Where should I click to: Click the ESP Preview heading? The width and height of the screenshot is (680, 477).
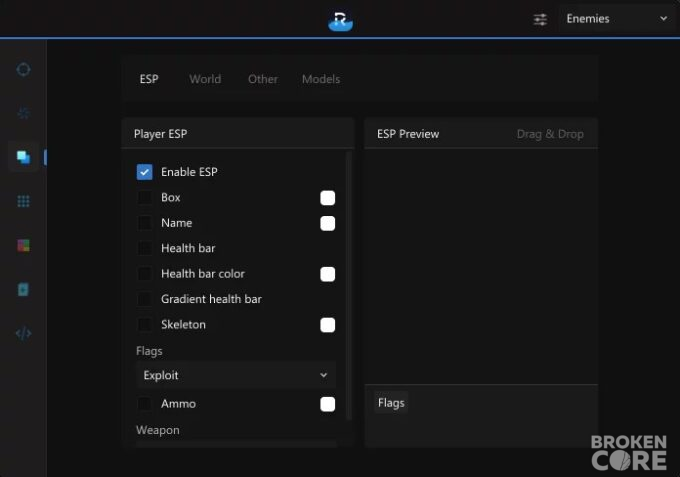[x=408, y=134]
